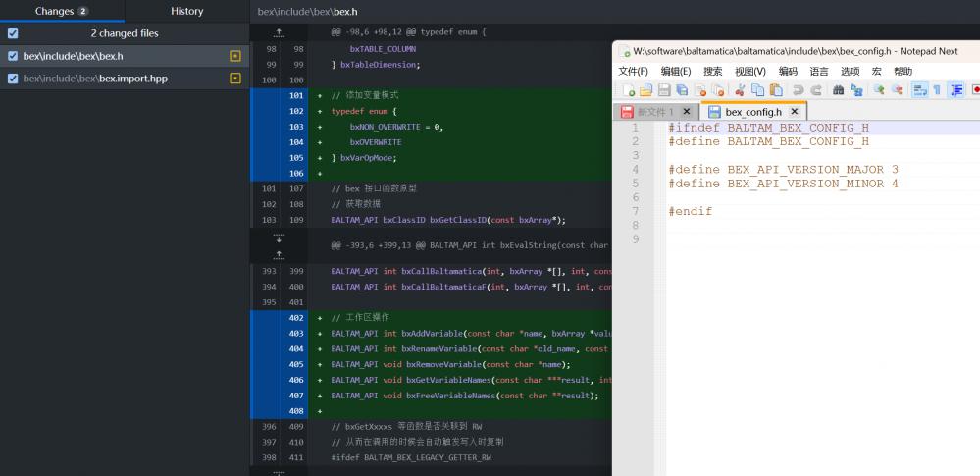Select the 新文件 1 tab
980x476 pixels.
[x=651, y=112]
